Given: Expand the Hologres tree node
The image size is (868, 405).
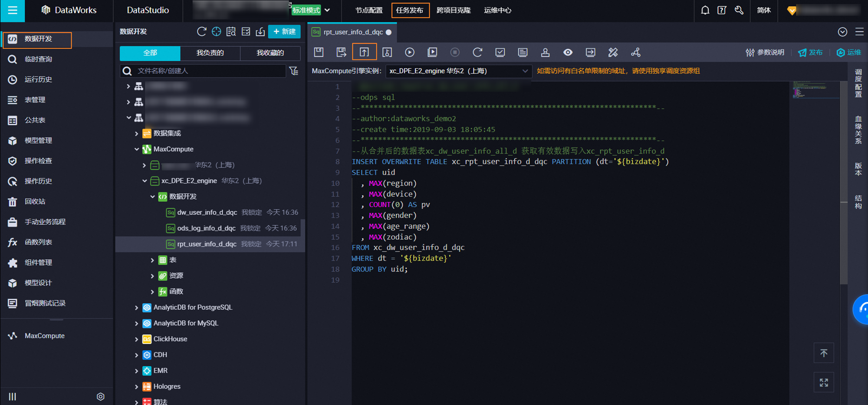Looking at the screenshot, I should coord(137,387).
